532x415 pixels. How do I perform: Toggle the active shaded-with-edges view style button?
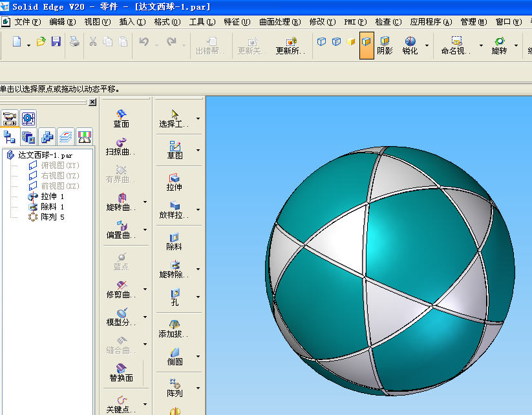pos(367,45)
